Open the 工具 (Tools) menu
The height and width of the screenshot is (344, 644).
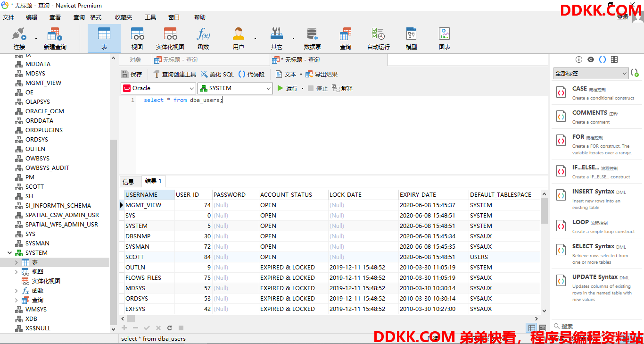coord(150,17)
